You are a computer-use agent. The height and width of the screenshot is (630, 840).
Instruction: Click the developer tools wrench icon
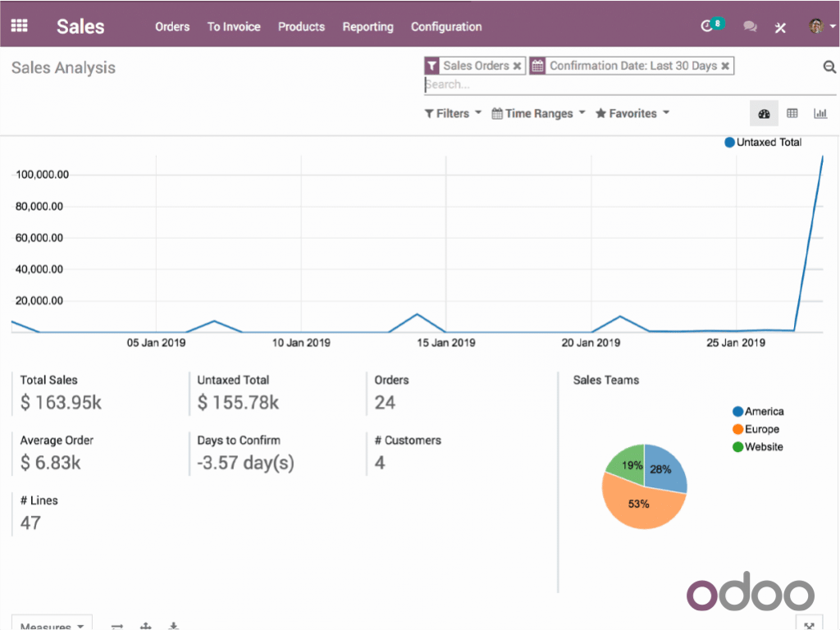tap(779, 27)
